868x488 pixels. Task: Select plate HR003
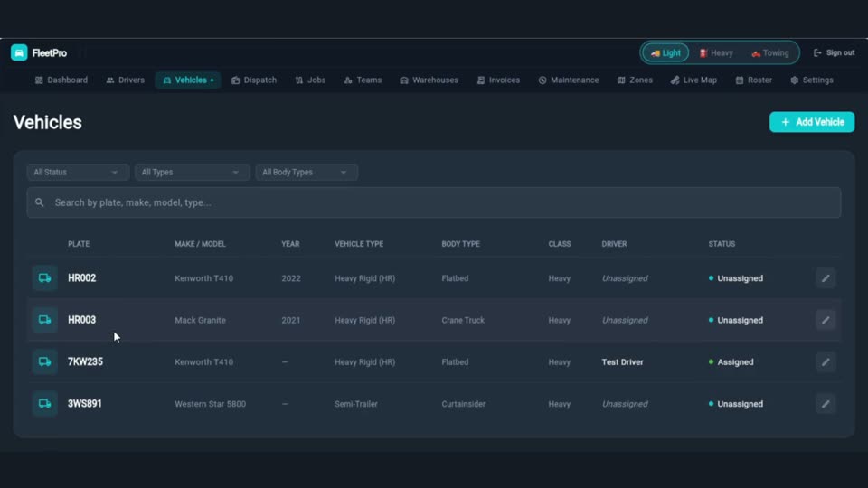(x=82, y=320)
